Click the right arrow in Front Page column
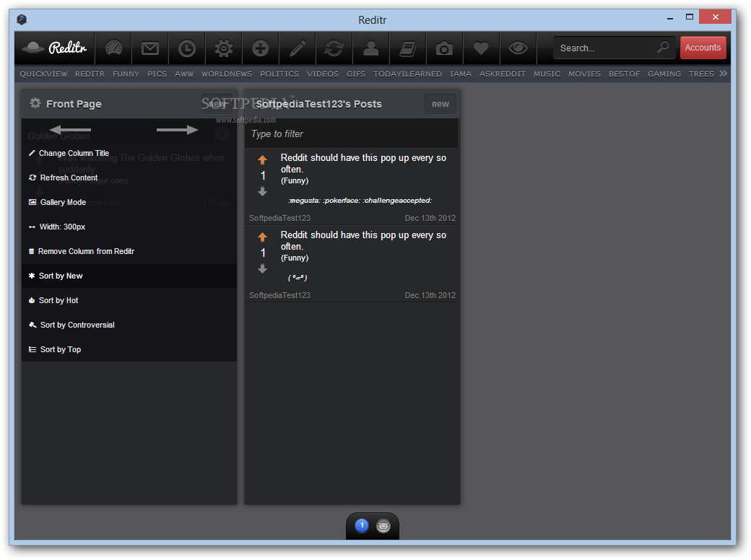The width and height of the screenshot is (751, 560). pos(177,130)
